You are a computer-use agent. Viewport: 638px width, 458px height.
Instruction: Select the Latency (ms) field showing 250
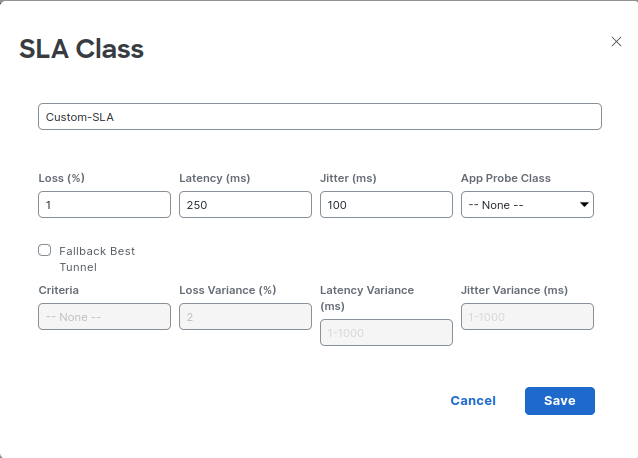click(x=245, y=205)
